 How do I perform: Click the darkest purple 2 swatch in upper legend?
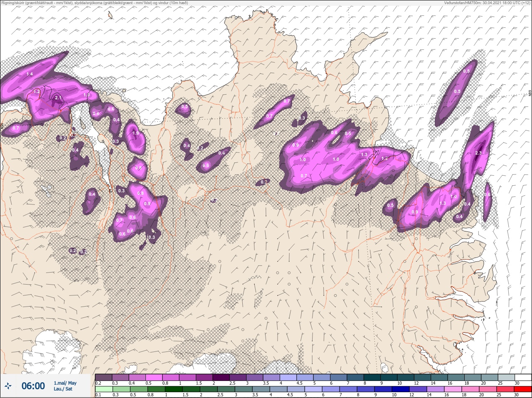222,377
